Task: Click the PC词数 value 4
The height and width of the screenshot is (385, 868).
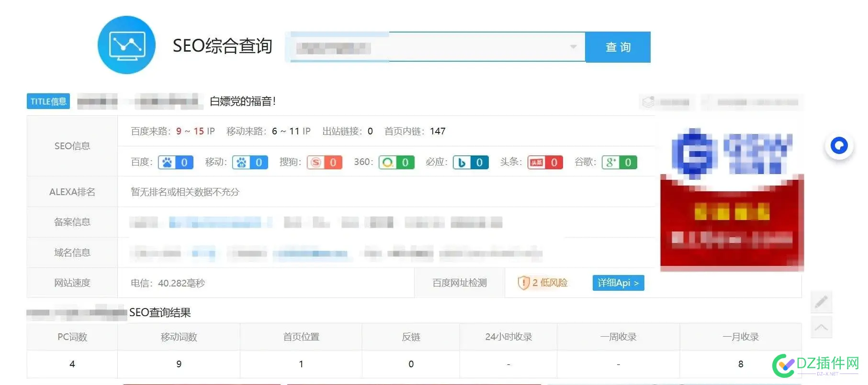Action: pyautogui.click(x=72, y=364)
